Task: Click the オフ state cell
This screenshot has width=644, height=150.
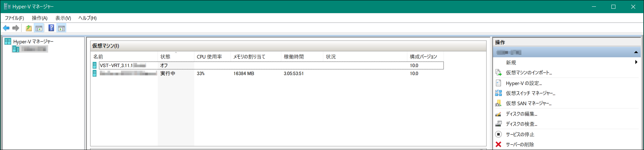Action: click(x=164, y=65)
